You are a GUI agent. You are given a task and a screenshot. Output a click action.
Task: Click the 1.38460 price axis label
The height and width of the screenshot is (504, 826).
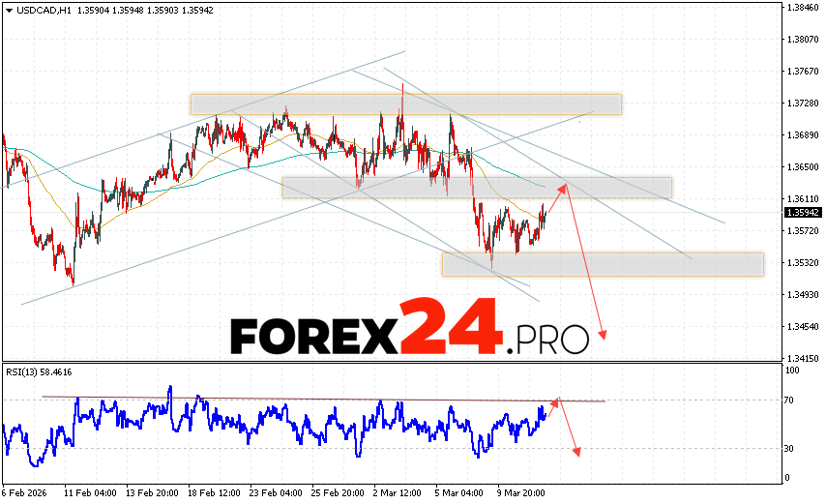(803, 8)
